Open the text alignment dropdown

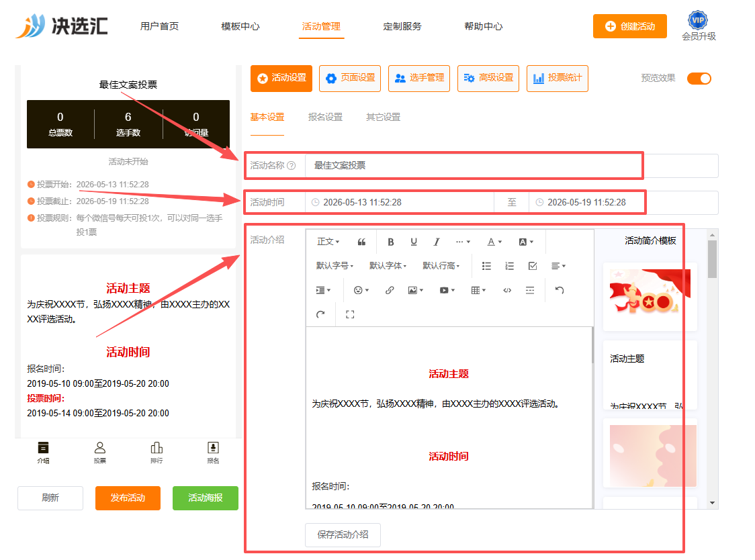(x=558, y=266)
